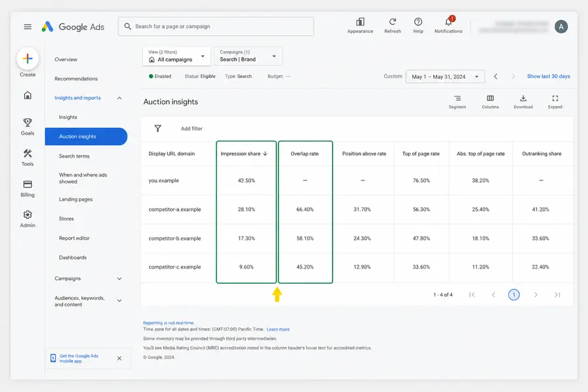Click the Create plus button

click(27, 59)
